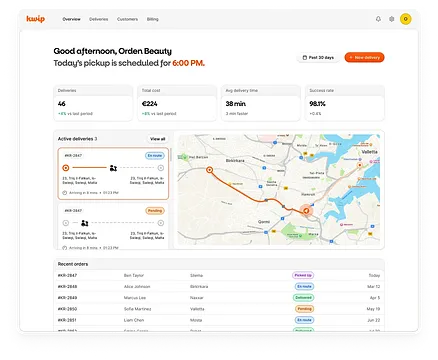The height and width of the screenshot is (360, 438).
Task: Open the settings gear icon
Action: 392,19
